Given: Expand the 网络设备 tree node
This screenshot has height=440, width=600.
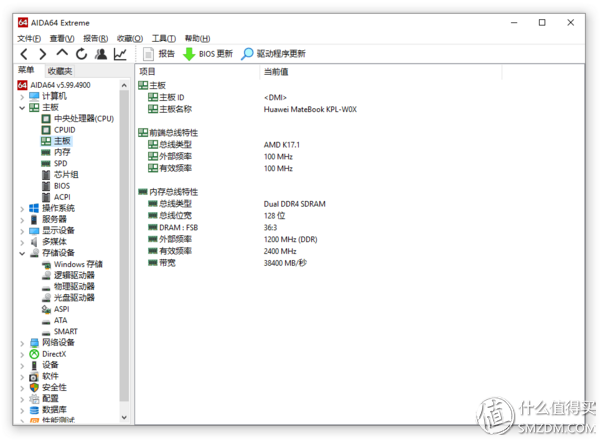Looking at the screenshot, I should 22,343.
